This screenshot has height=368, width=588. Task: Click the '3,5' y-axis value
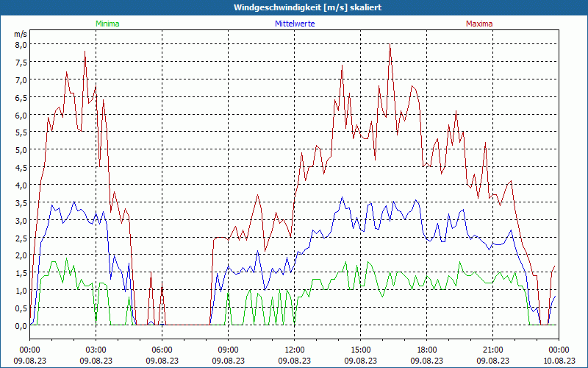pos(21,203)
